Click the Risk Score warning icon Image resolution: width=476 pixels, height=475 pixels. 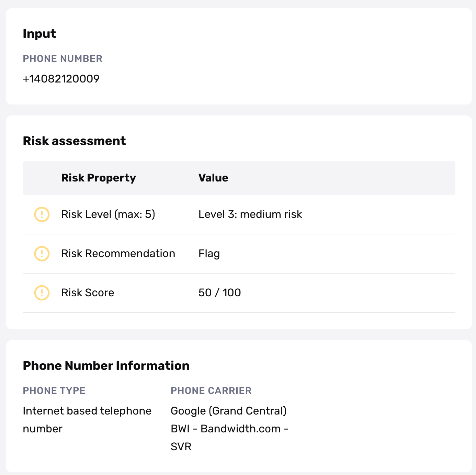(x=42, y=293)
